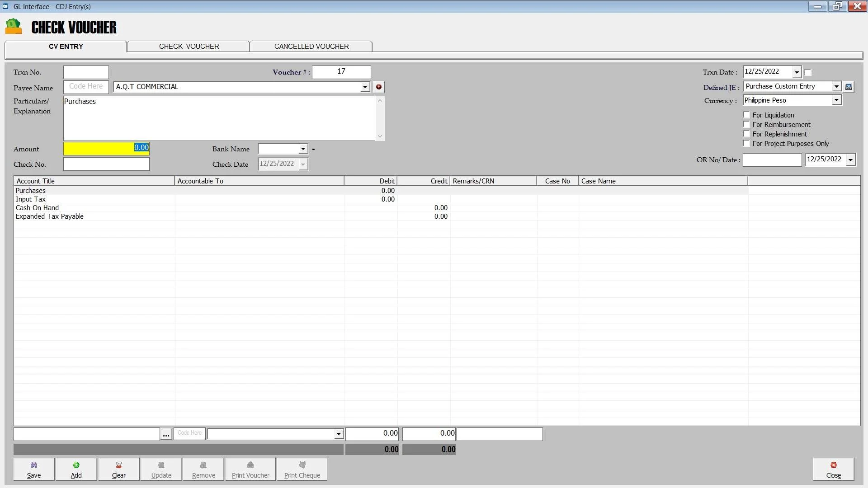Screen dimensions: 868x488
Task: Click the Case No column header
Action: (x=557, y=181)
